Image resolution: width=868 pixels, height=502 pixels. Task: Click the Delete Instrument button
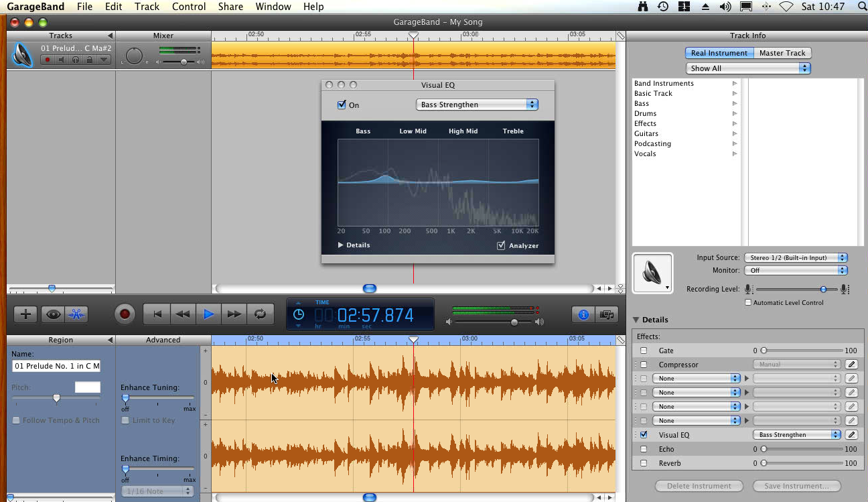(x=699, y=486)
